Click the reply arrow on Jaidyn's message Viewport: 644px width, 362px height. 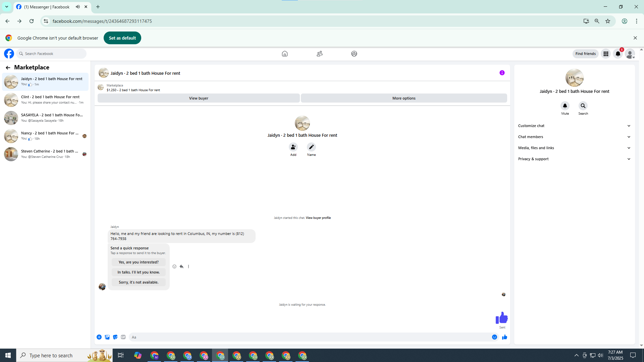click(181, 266)
